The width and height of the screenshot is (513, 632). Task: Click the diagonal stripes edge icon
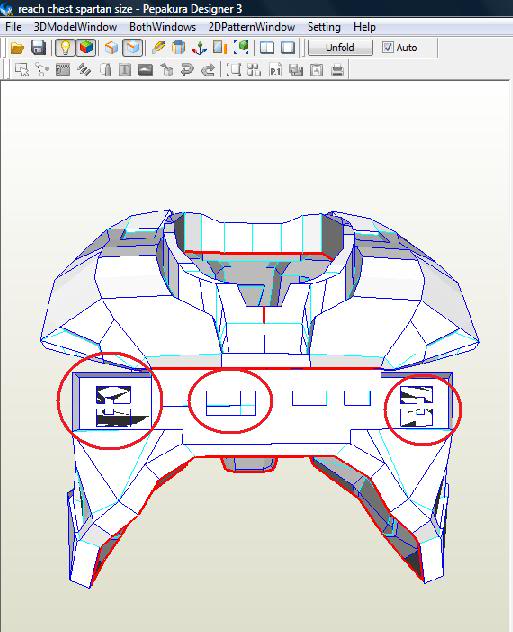[x=84, y=70]
